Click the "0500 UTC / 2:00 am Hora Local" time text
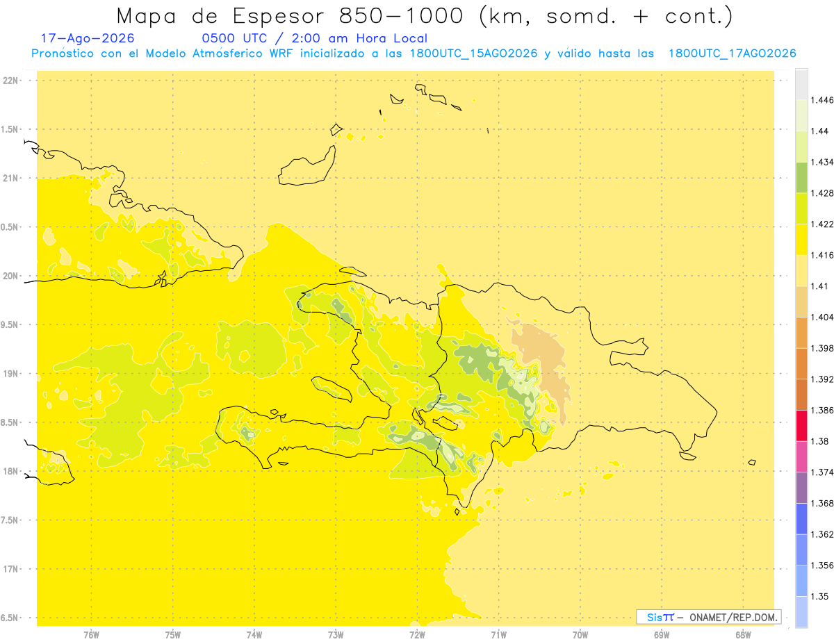Viewport: 834px width, 644px height. coord(315,38)
